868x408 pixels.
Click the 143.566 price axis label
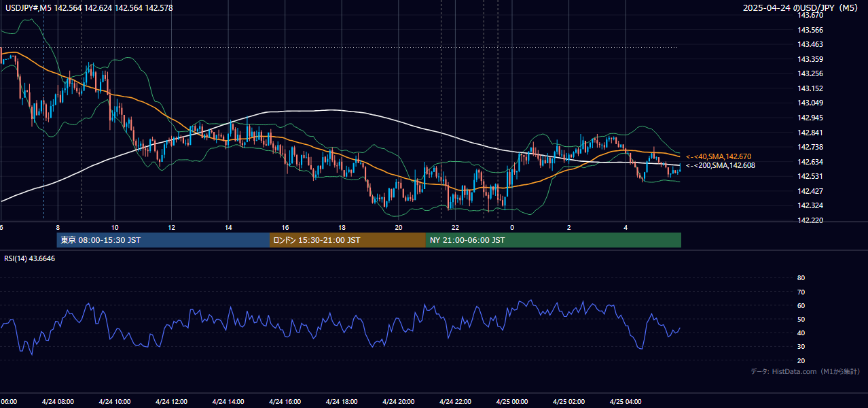tap(810, 30)
